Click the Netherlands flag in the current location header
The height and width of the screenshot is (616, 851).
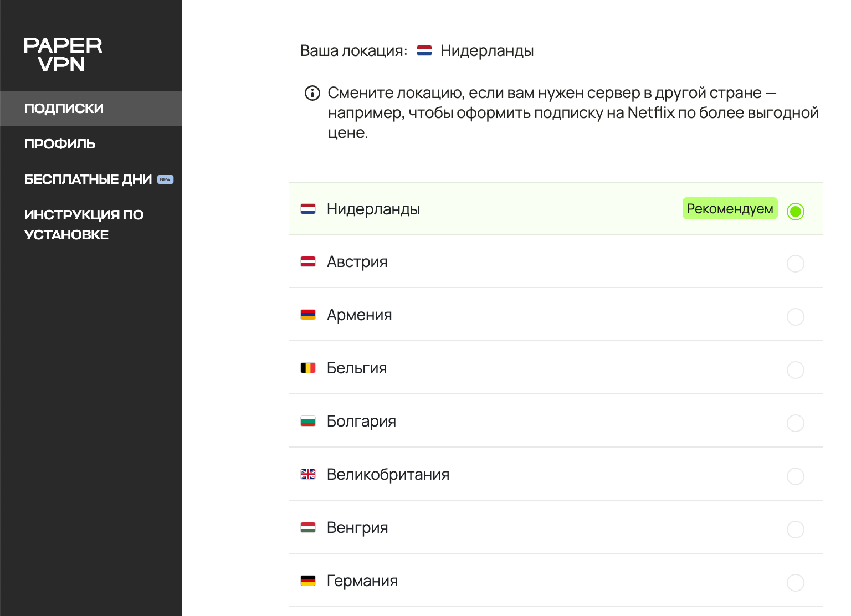424,51
